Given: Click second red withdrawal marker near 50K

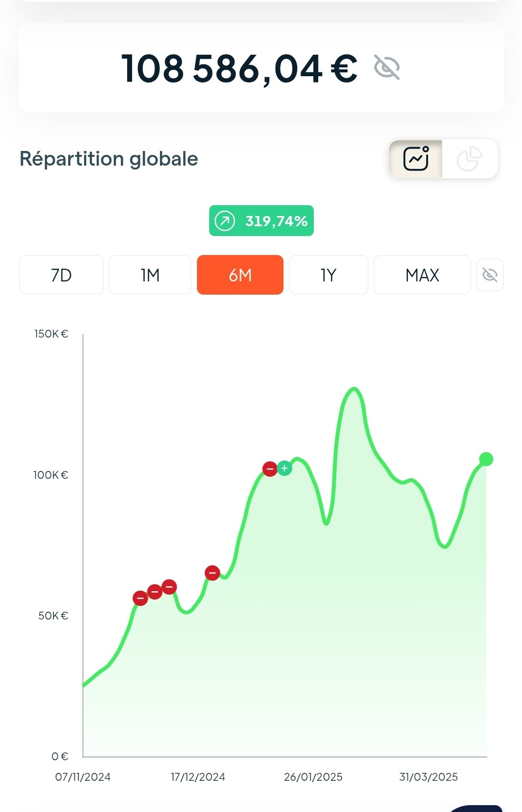Looking at the screenshot, I should [154, 592].
